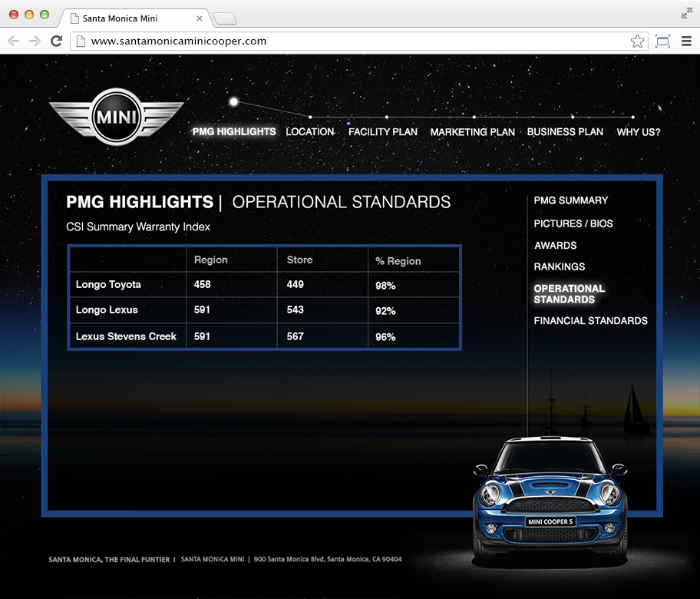Click the page icon in the address bar
The height and width of the screenshot is (599, 700).
tap(81, 41)
